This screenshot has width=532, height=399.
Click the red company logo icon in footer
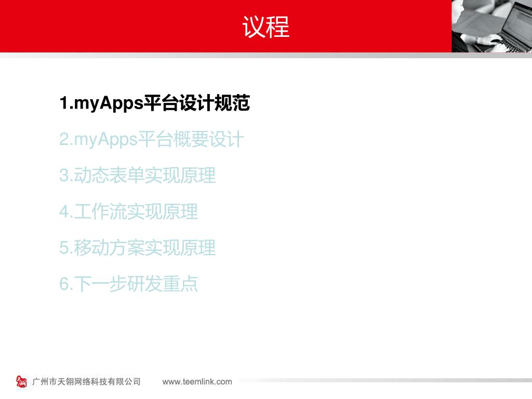[x=21, y=382]
